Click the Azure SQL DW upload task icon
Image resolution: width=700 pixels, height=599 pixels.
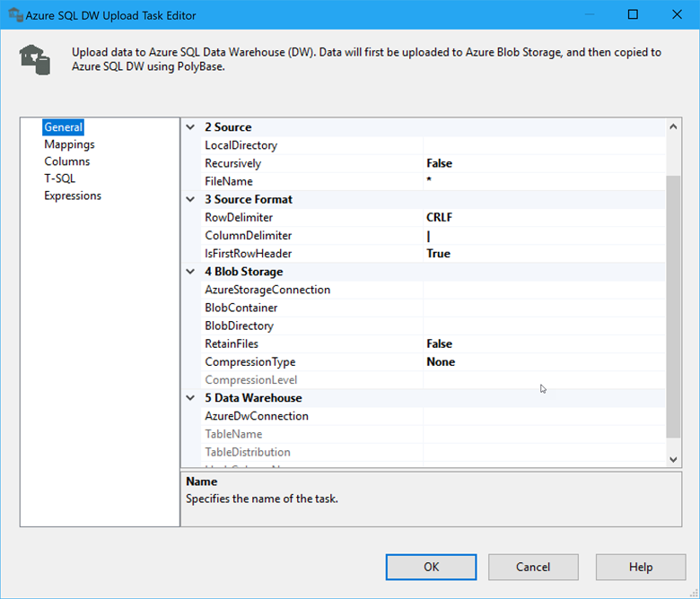(35, 59)
